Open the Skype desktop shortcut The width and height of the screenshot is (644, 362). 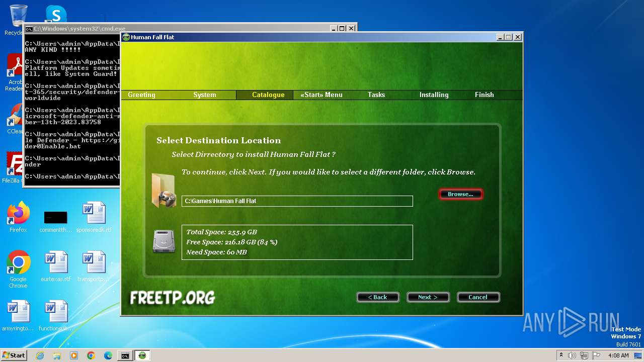point(56,14)
